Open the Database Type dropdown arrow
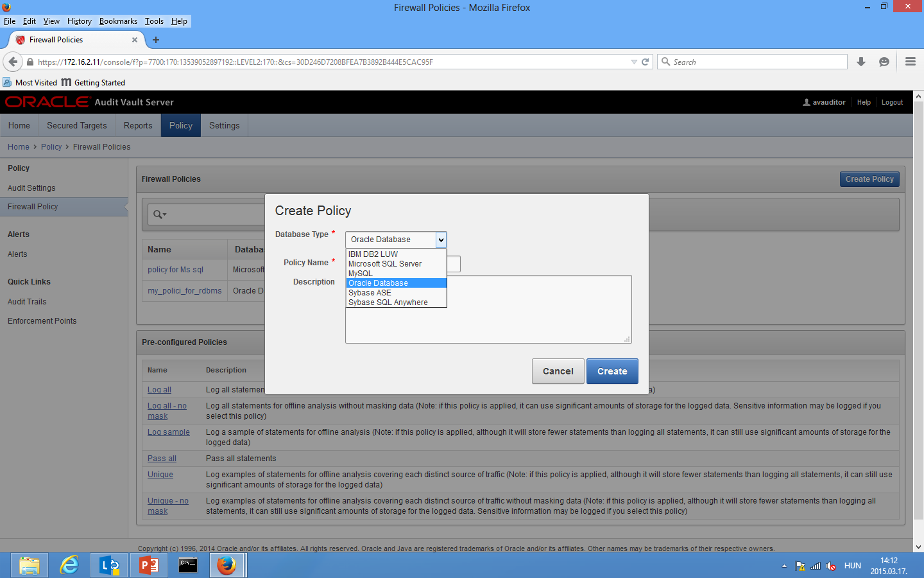This screenshot has height=578, width=924. pyautogui.click(x=441, y=240)
